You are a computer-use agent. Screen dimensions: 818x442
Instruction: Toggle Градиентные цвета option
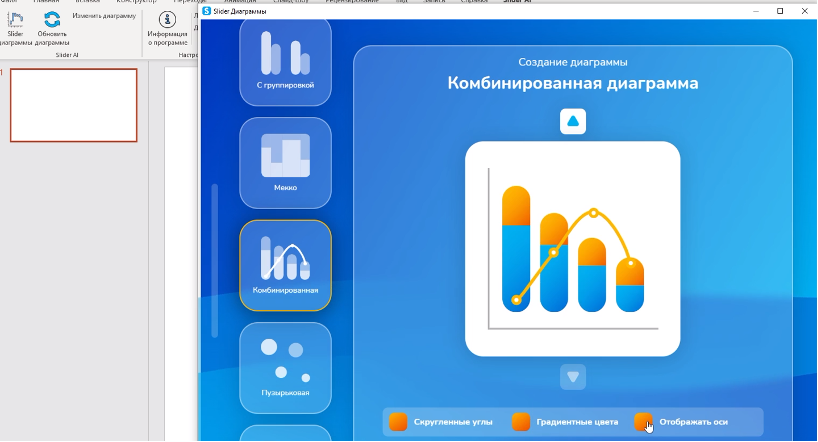tap(521, 422)
